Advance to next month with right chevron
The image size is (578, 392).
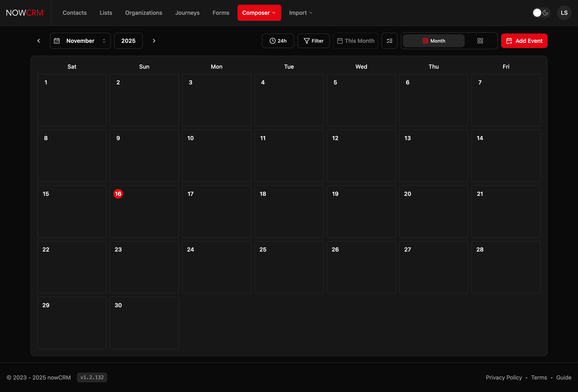(154, 41)
